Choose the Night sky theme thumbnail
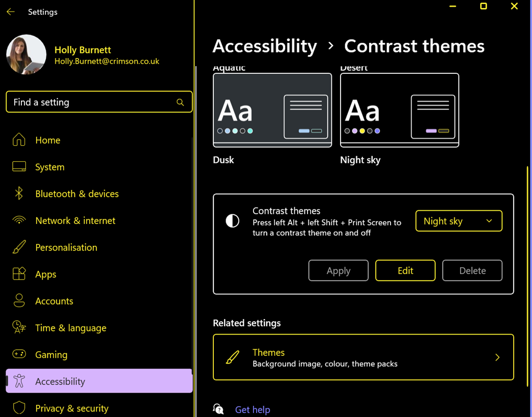 coord(399,110)
